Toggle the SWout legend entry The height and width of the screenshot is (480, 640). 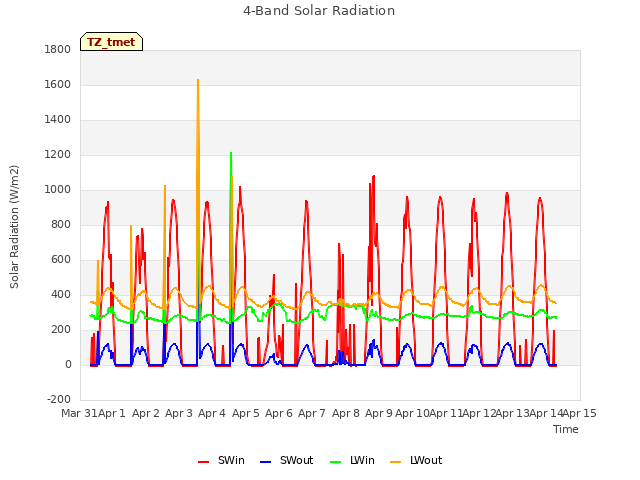[287, 460]
